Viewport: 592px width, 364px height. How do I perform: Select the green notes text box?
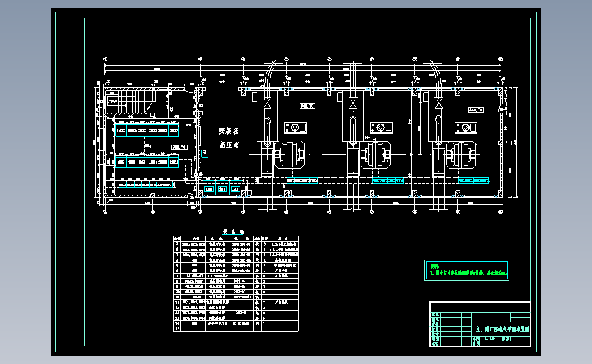click(466, 270)
